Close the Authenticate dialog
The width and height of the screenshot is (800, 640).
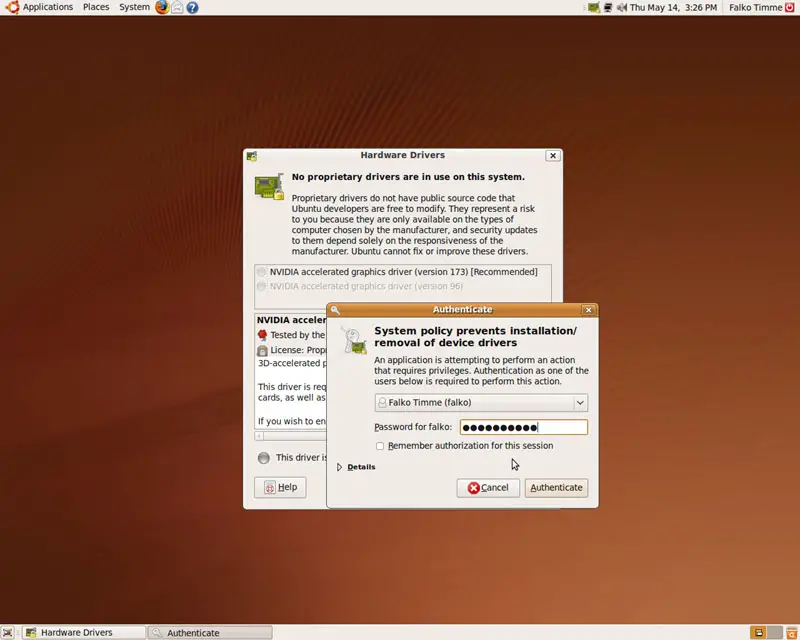pyautogui.click(x=588, y=310)
